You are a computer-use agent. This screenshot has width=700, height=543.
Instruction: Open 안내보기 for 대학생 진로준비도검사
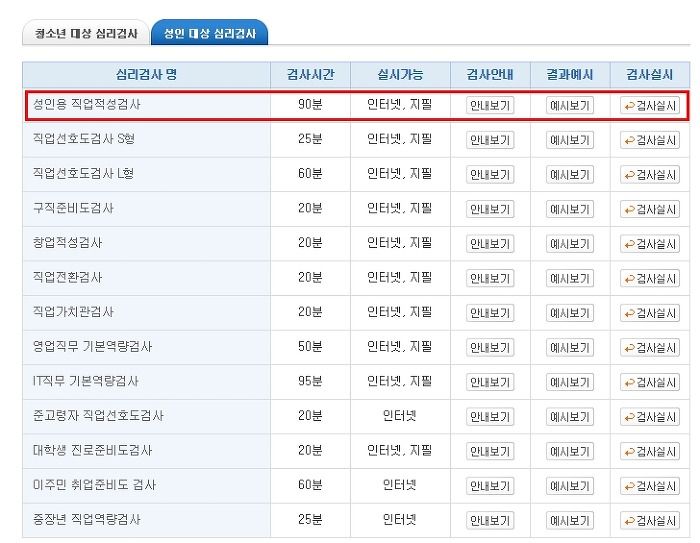[x=490, y=451]
